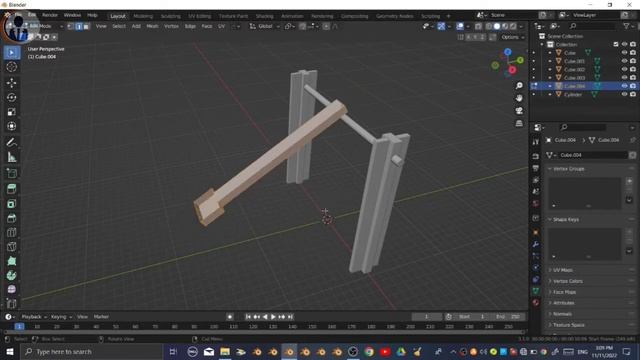Open the Playback dropdown in timeline
This screenshot has width=640, height=360.
(x=34, y=317)
